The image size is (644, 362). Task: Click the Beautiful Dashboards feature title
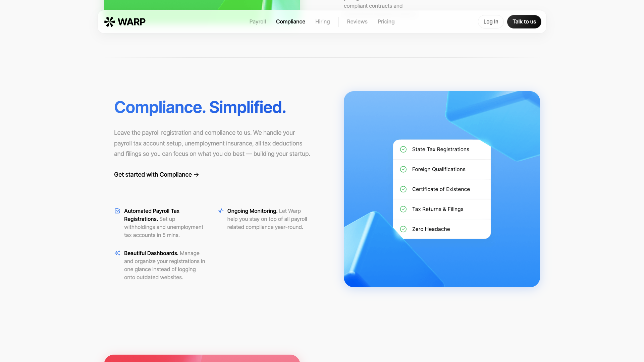coord(151,253)
